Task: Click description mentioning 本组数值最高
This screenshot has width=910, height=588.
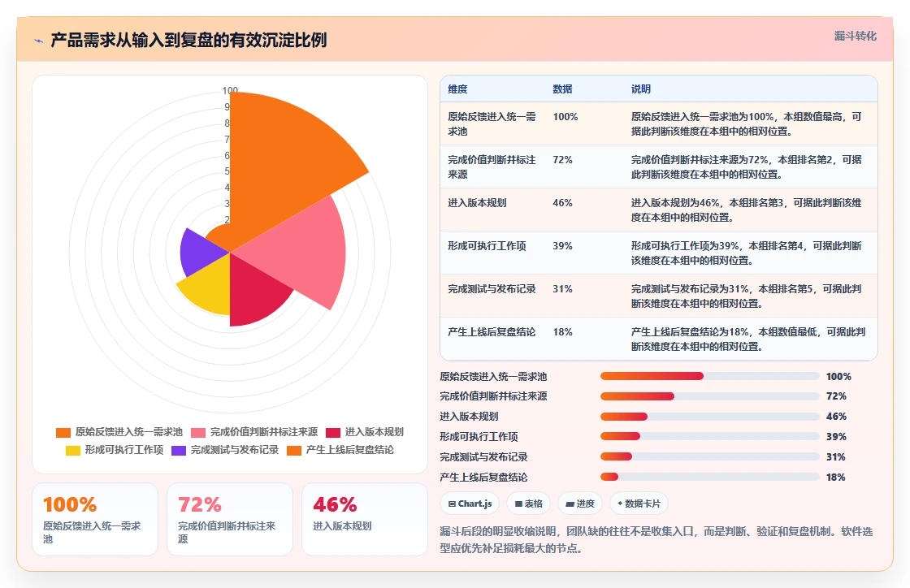Action: tap(747, 124)
